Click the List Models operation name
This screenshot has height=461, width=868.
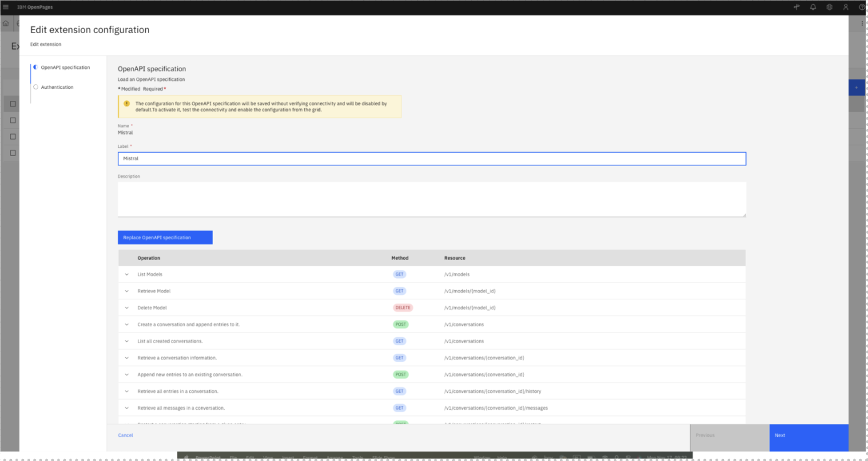[150, 274]
